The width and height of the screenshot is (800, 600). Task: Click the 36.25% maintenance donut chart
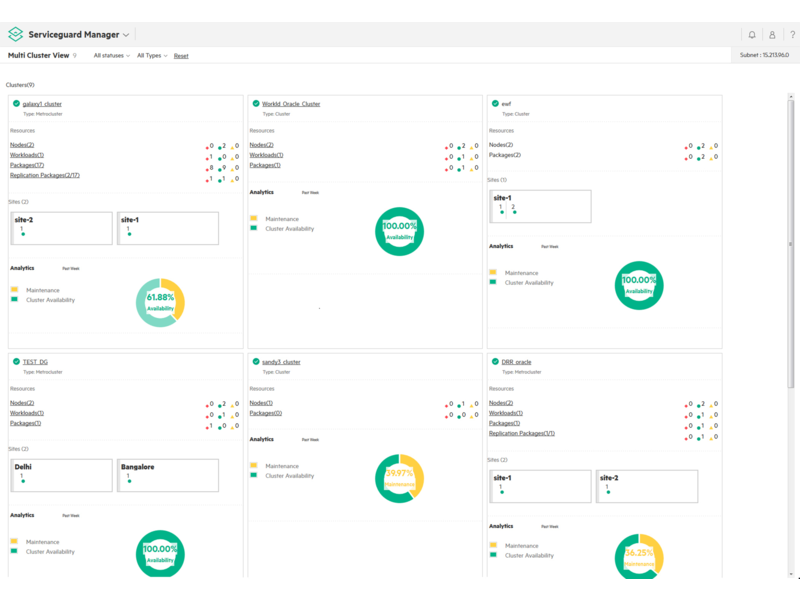point(639,556)
